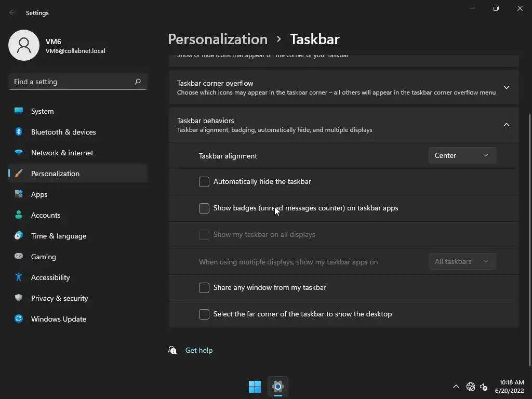Click the Find a setting field
The height and width of the screenshot is (399, 532).
(x=72, y=82)
